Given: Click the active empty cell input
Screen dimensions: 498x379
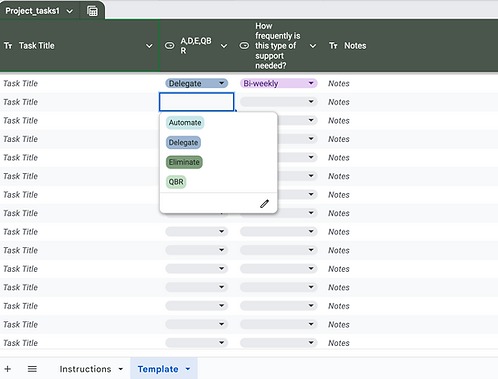Looking at the screenshot, I should point(197,102).
